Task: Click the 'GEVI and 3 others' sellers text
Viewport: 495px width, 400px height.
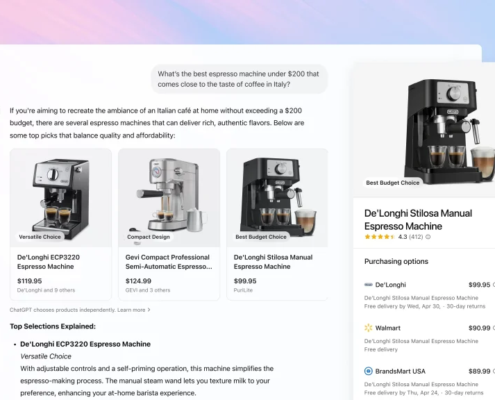Action: click(x=148, y=290)
